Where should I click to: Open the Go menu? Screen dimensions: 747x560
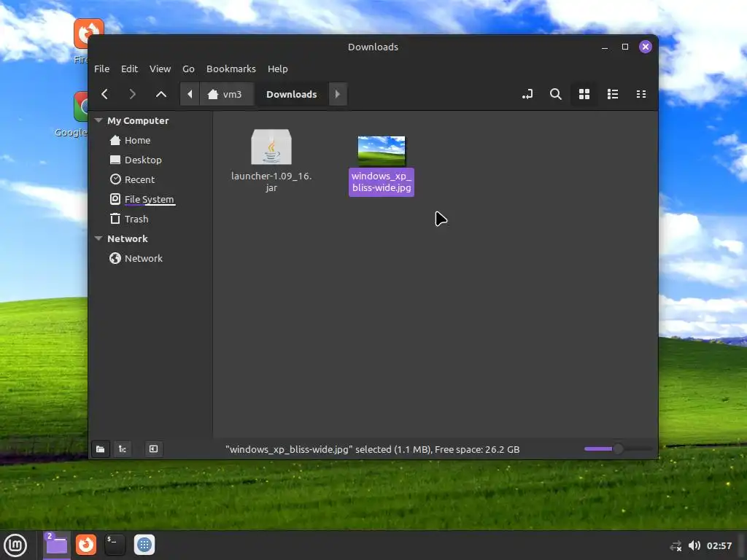188,69
